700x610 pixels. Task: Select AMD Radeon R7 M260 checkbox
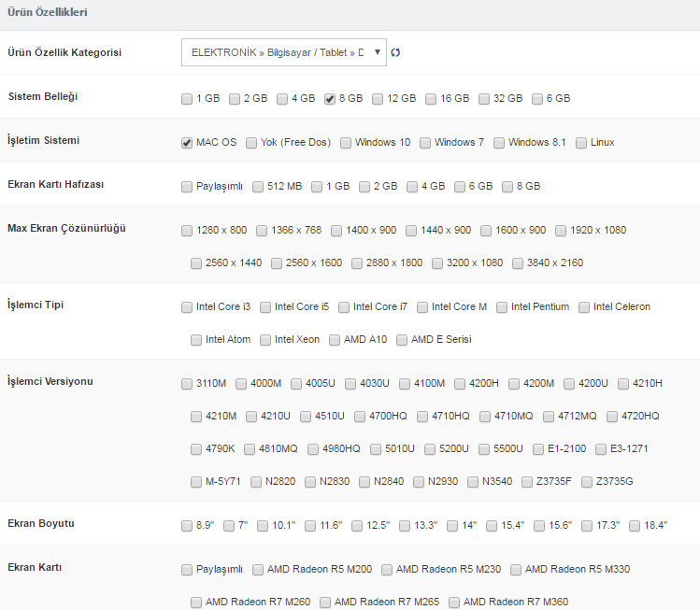point(196,603)
